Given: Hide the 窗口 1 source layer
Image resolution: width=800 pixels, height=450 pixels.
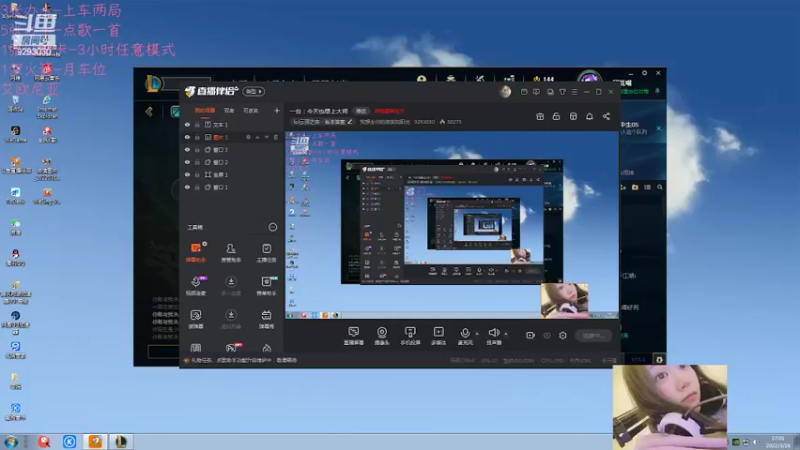Looking at the screenshot, I should tap(187, 187).
